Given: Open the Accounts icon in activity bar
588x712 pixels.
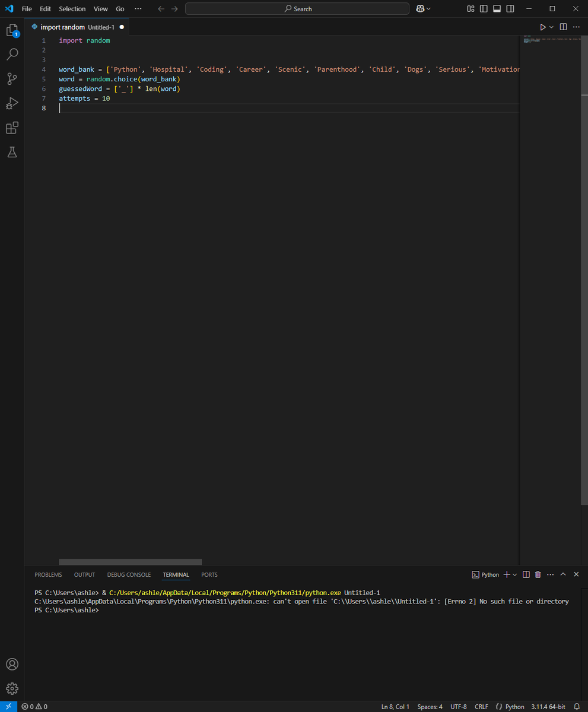Looking at the screenshot, I should tap(12, 664).
